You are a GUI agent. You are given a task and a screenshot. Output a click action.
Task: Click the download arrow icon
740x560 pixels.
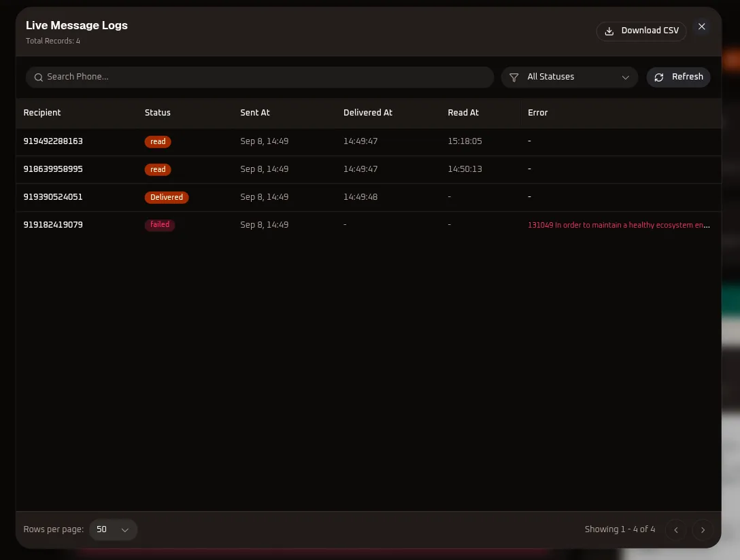pyautogui.click(x=609, y=31)
